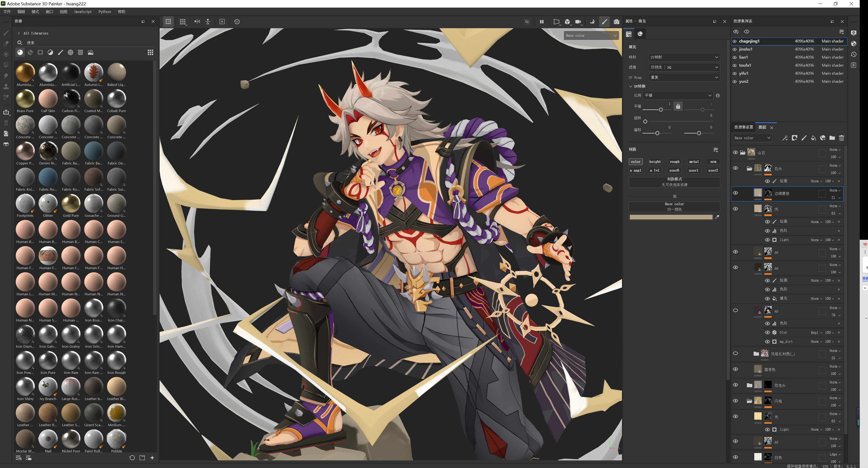Image resolution: width=868 pixels, height=468 pixels.
Task: Click the refresh icon at assets panel bottom
Action: tap(132, 458)
